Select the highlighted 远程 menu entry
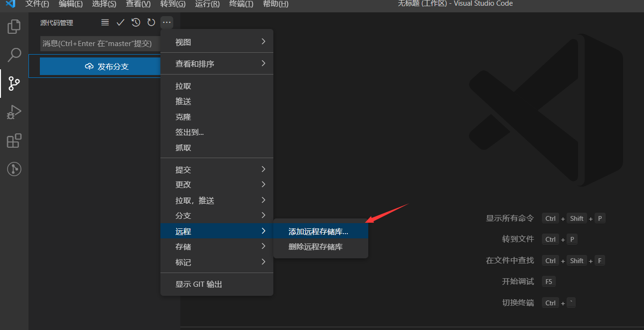The image size is (644, 330). pos(217,231)
